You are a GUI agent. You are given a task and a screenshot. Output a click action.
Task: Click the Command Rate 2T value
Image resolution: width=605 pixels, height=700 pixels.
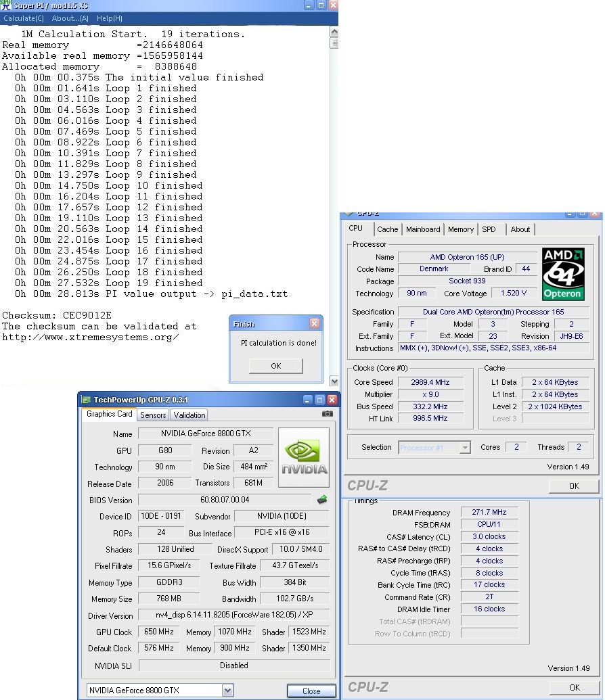[x=489, y=597]
